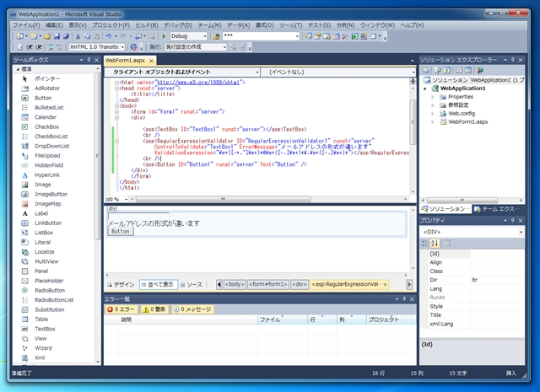540x392 pixels.
Task: Toggle the 0 errors filter button
Action: [121, 309]
